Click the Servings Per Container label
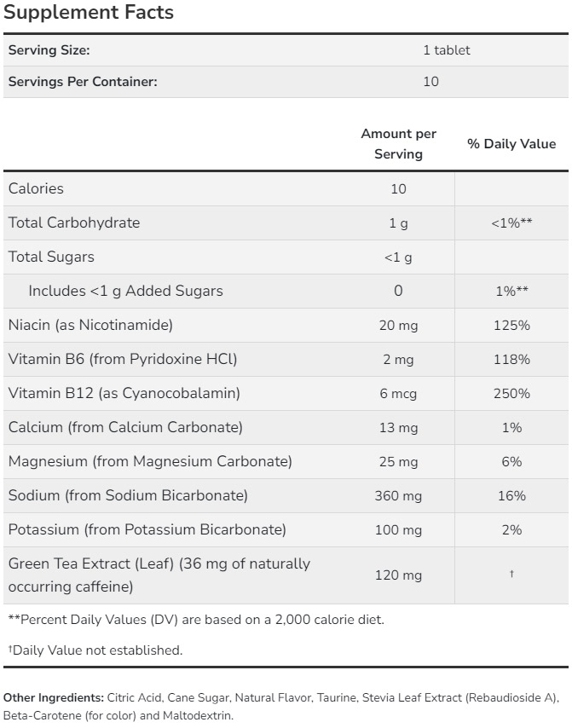572x728 pixels. click(83, 82)
